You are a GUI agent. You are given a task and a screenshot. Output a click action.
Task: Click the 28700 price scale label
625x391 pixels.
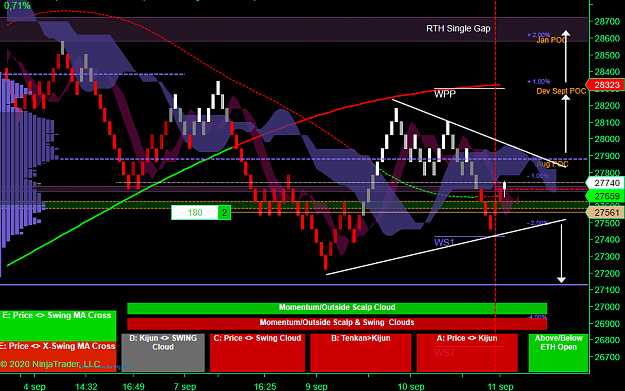(607, 22)
